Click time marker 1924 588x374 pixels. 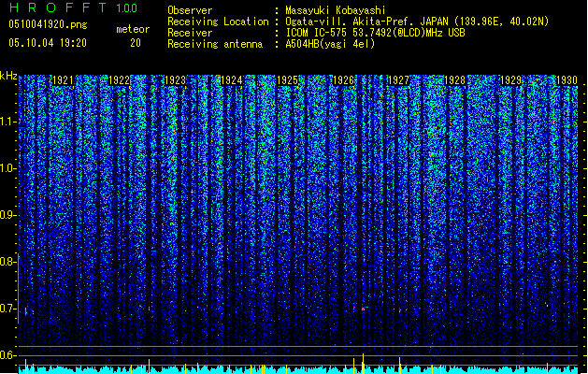click(x=232, y=80)
